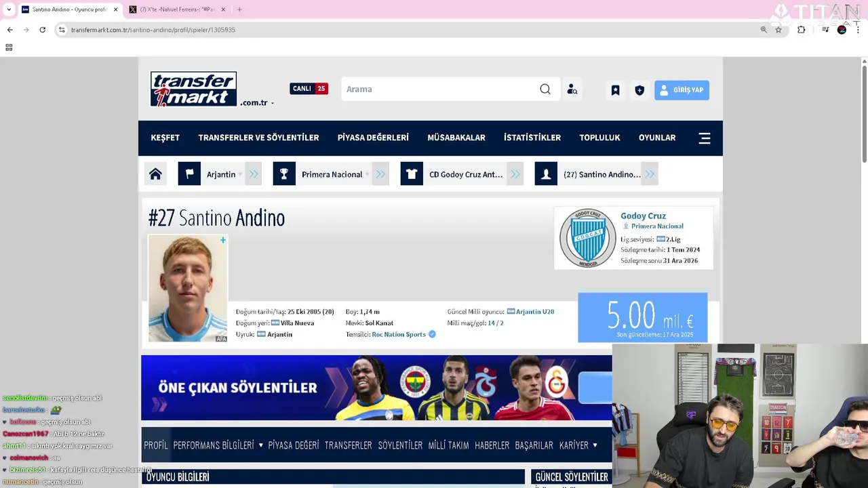Open the İSTATİSTİKLER menu
The width and height of the screenshot is (868, 488).
tap(532, 138)
